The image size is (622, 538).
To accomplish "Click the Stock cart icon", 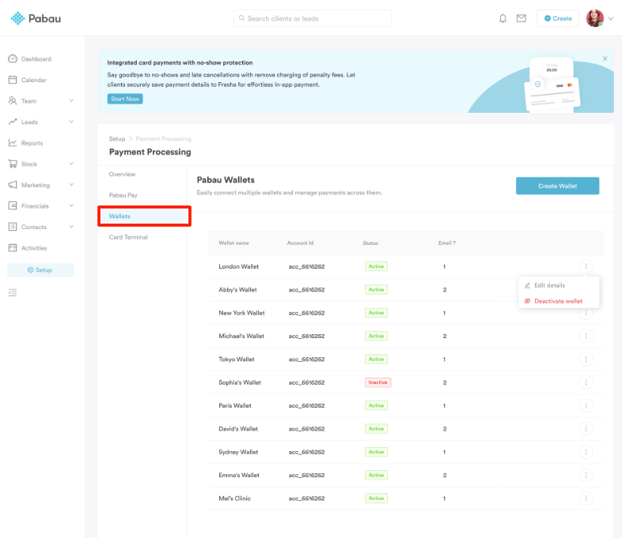I will pyautogui.click(x=13, y=164).
